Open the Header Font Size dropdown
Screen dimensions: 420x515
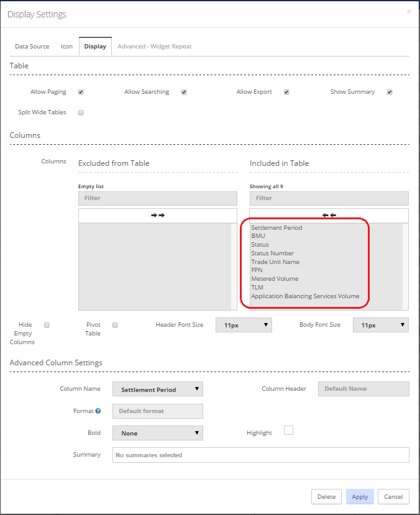click(244, 325)
